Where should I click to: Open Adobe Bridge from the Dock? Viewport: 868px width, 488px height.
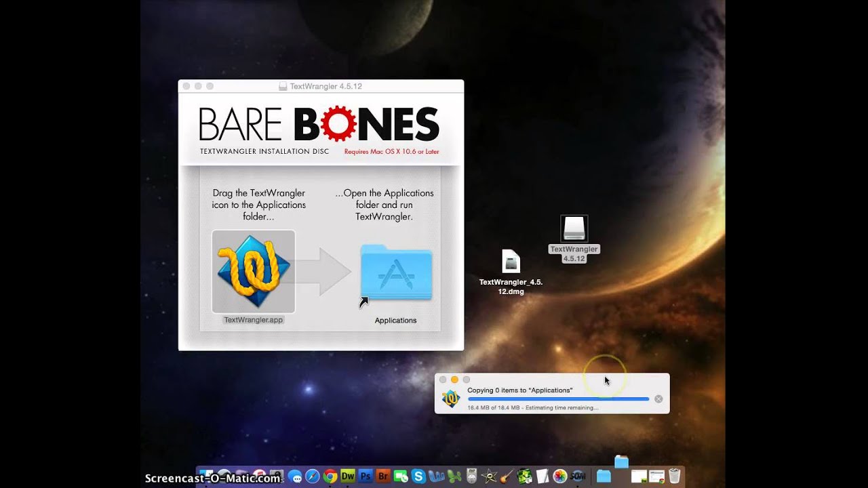click(x=383, y=476)
